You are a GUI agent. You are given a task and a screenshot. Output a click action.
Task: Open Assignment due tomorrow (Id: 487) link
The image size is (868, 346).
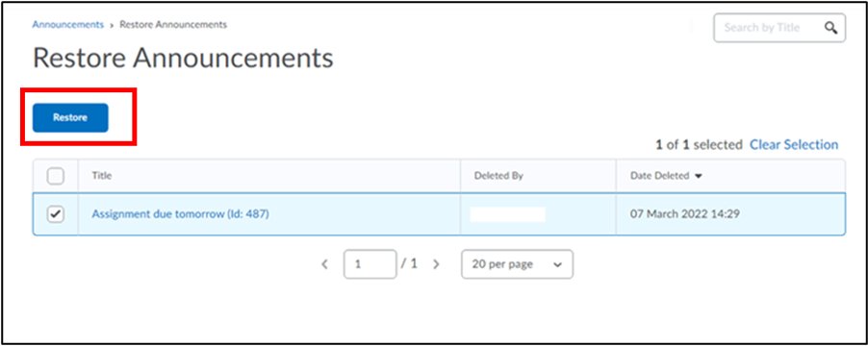pos(181,214)
